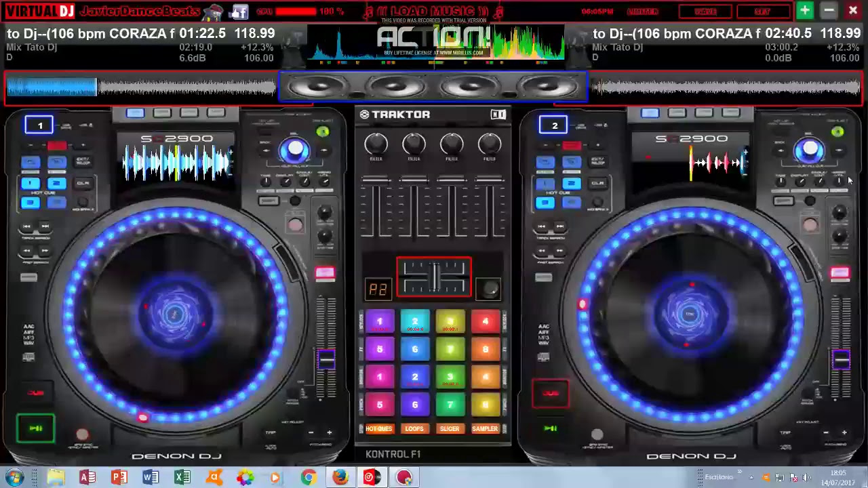Screen dimensions: 868x488
Task: Select deck 2 number box
Action: pyautogui.click(x=554, y=125)
